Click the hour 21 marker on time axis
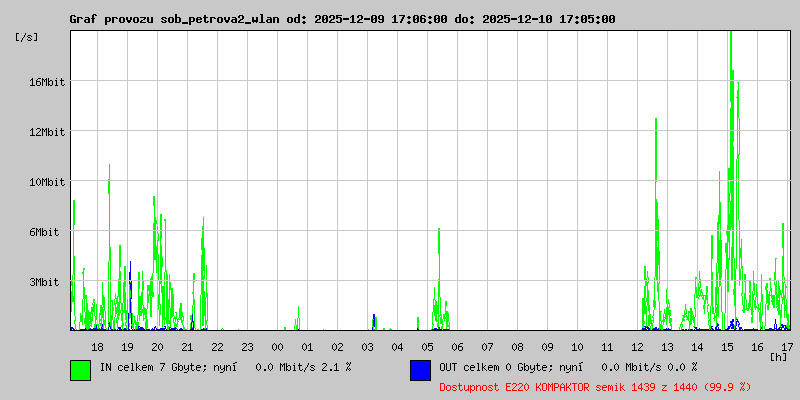Image resolution: width=800 pixels, height=400 pixels. (187, 347)
